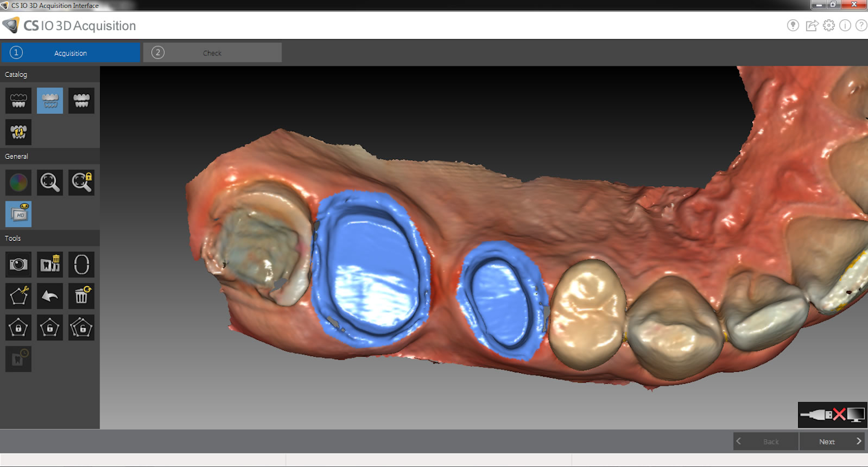The height and width of the screenshot is (467, 868).
Task: Click the information circle icon
Action: point(845,25)
